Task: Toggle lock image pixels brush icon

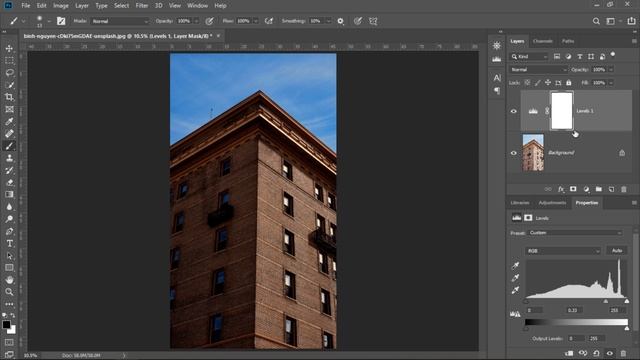Action: 538,83
